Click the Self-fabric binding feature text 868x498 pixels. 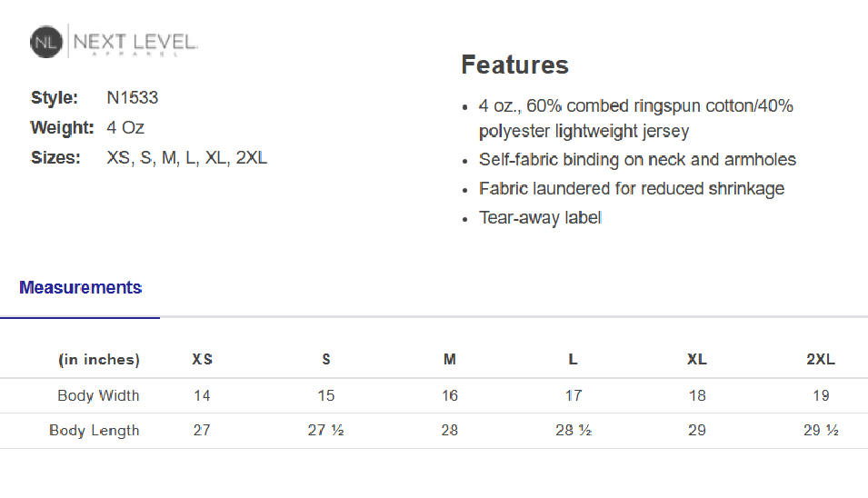[x=637, y=160]
